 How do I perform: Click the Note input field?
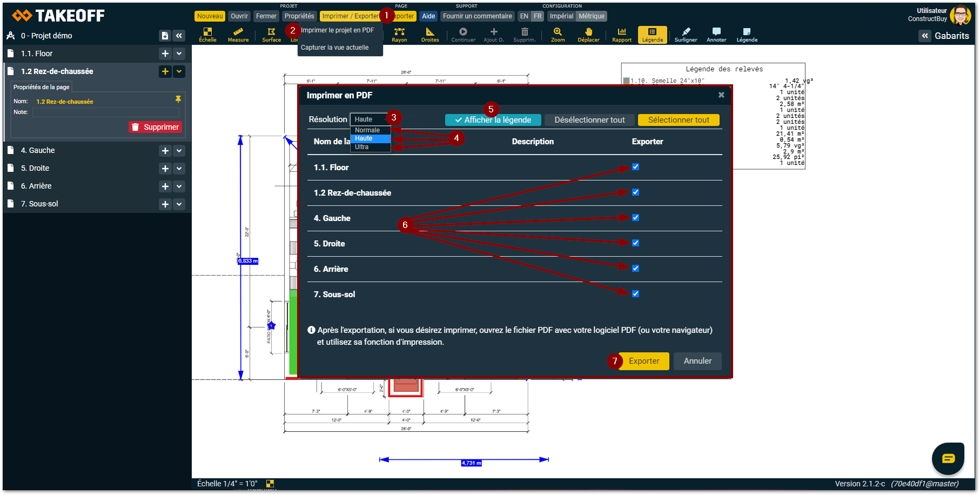click(x=106, y=112)
